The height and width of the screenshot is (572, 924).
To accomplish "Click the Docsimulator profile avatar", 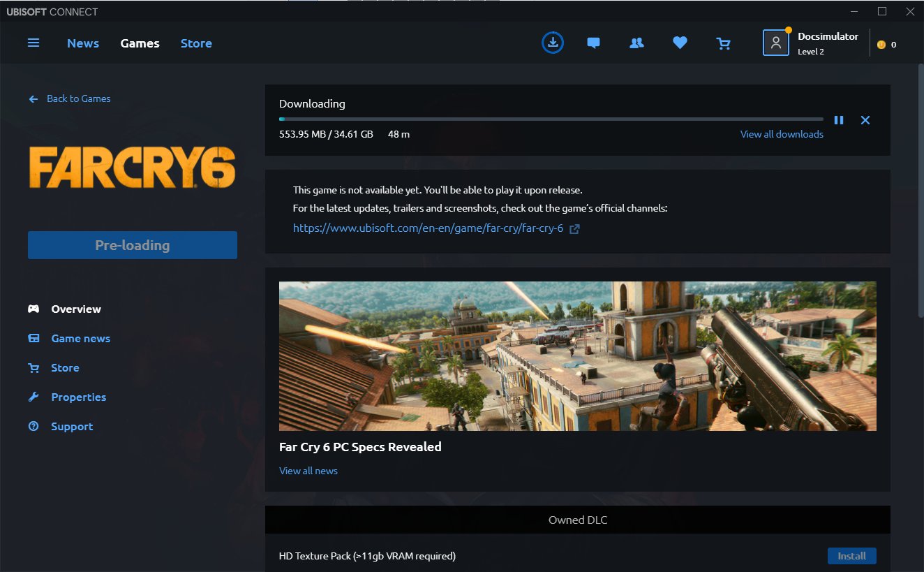I will tap(775, 43).
